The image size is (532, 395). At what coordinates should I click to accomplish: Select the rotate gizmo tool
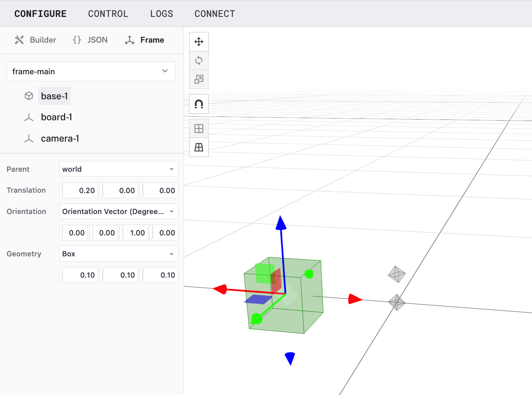click(x=199, y=60)
